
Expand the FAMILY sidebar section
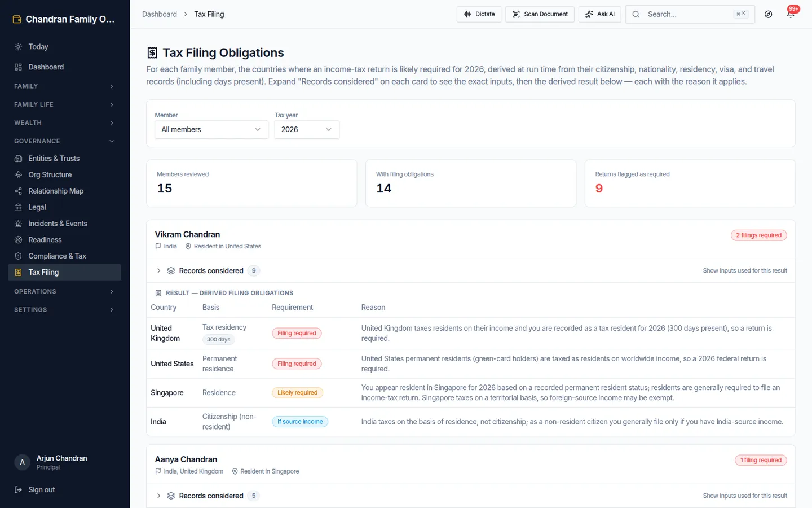(65, 86)
